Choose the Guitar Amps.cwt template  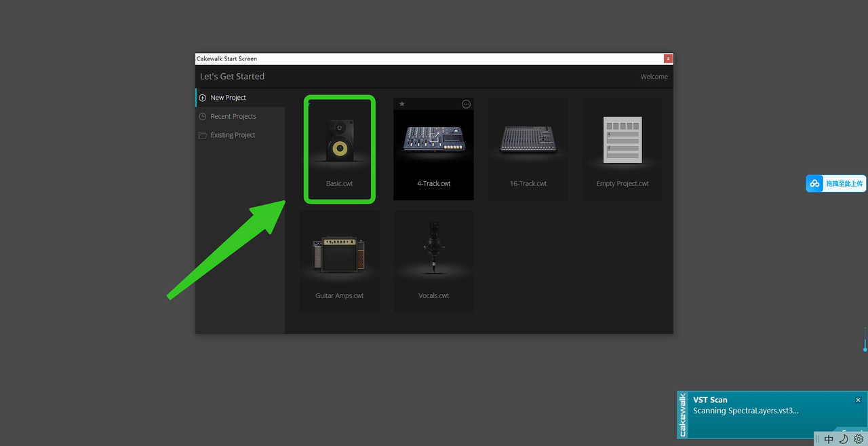(x=339, y=261)
